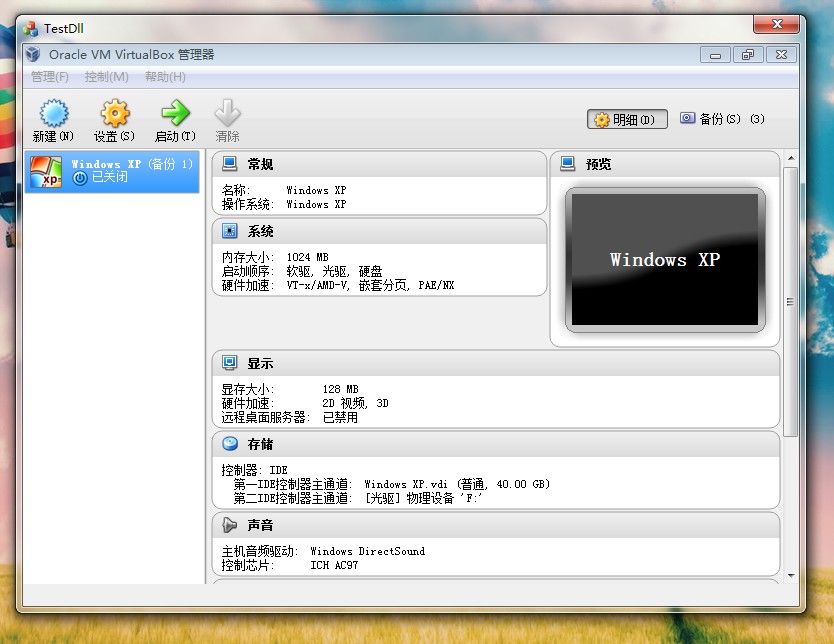Select Windows XP (备份 1) machine entry
The image size is (834, 644).
(112, 172)
